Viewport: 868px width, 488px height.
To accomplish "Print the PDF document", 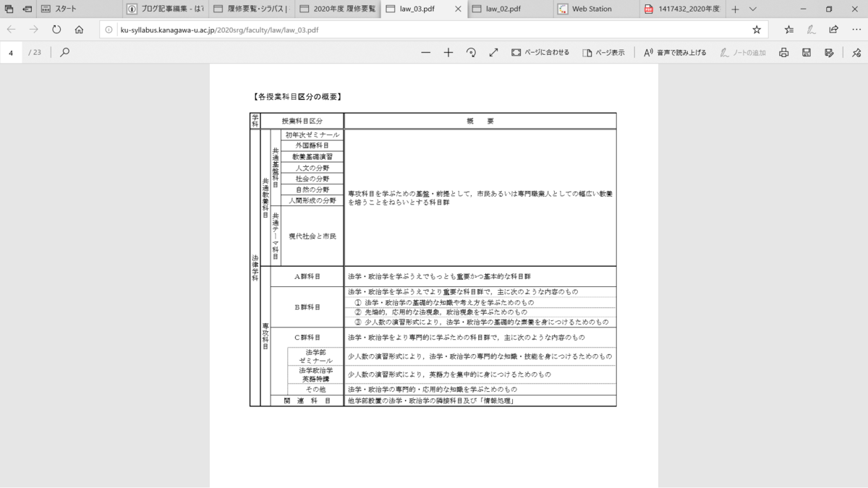I will click(783, 52).
